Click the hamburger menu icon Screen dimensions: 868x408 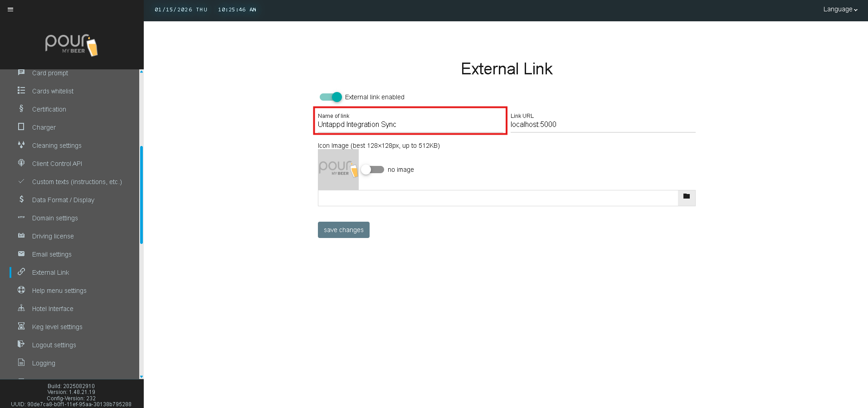point(10,10)
